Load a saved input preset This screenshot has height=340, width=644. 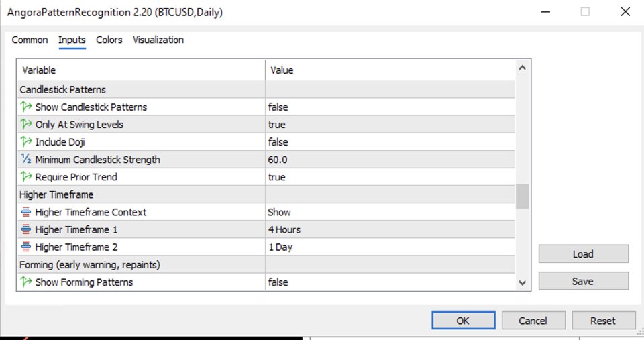pos(583,254)
